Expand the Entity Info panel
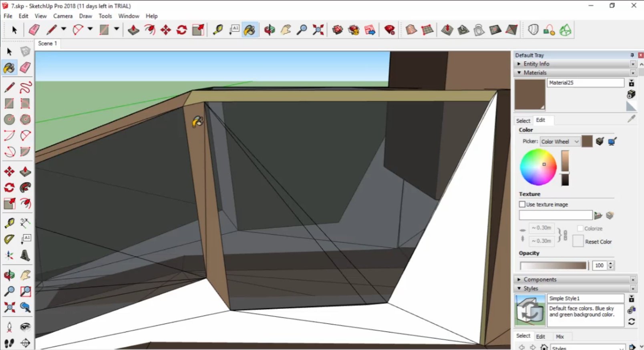The image size is (644, 350). pos(536,64)
